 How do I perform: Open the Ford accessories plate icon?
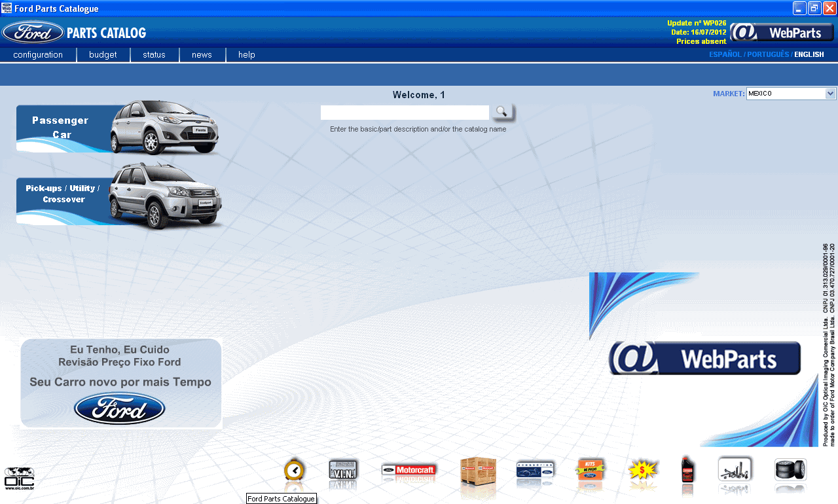[536, 468]
